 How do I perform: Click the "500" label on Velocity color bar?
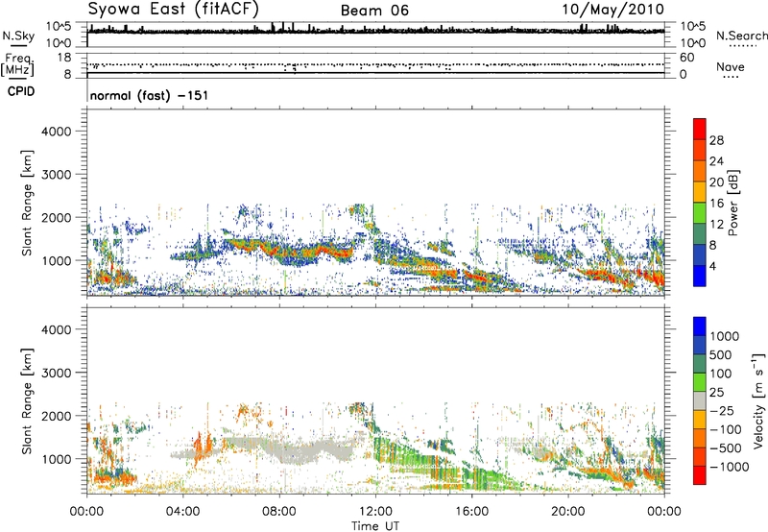pyautogui.click(x=721, y=355)
